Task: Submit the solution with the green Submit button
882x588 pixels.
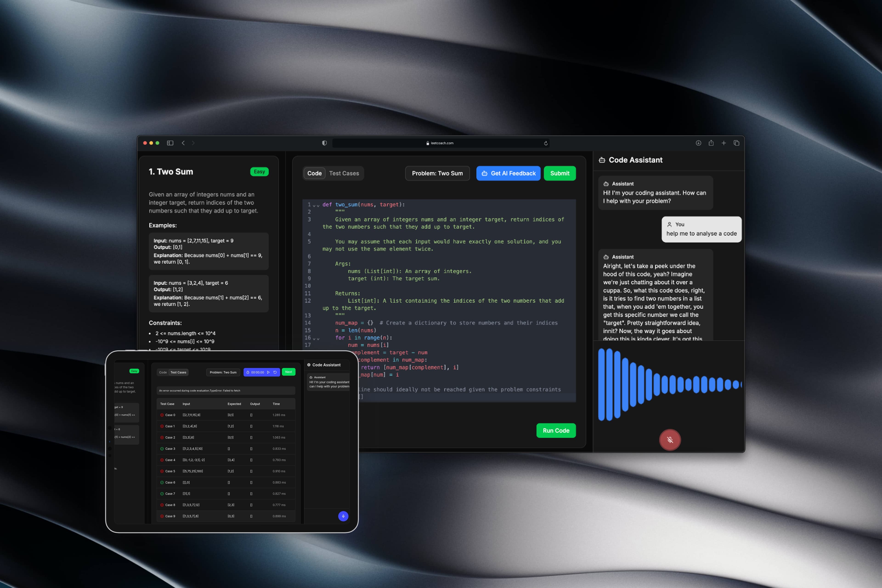Action: pos(560,173)
